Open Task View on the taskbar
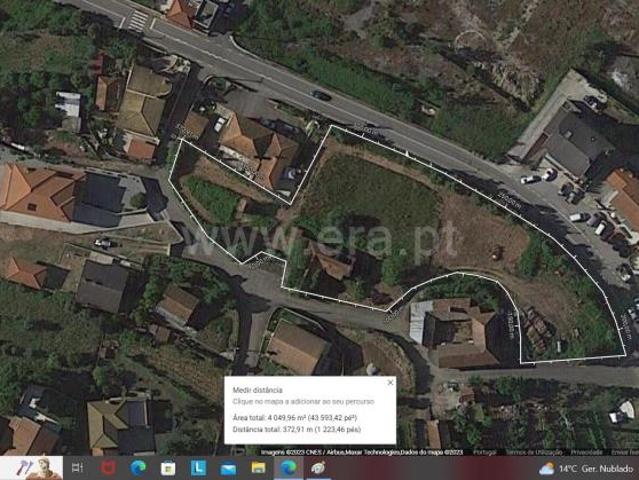 [77, 468]
